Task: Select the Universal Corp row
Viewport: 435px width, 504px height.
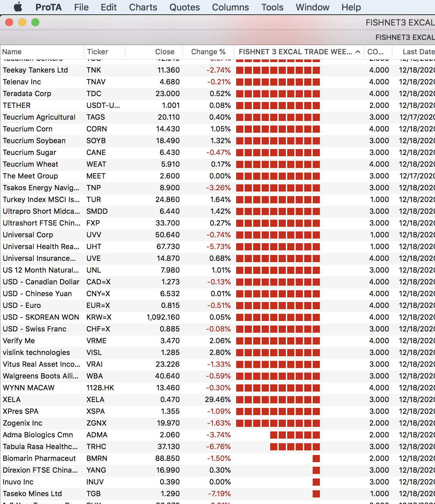Action: [x=217, y=235]
